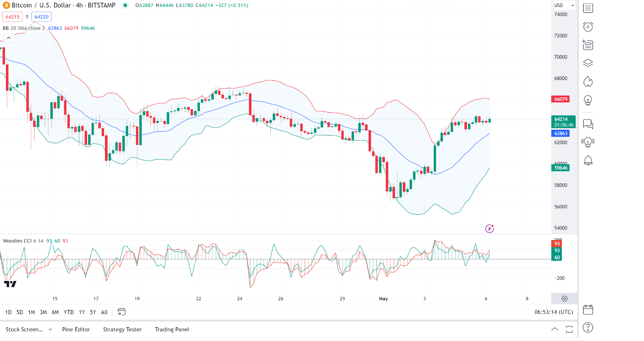The height and width of the screenshot is (341, 644).
Task: Expand bottom panel with up chevron
Action: [555, 329]
